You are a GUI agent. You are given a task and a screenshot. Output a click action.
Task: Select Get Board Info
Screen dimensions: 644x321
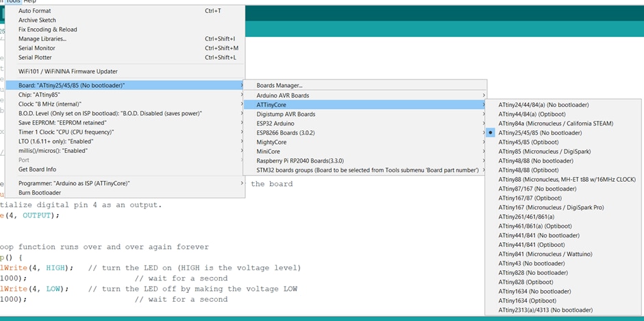coord(37,169)
